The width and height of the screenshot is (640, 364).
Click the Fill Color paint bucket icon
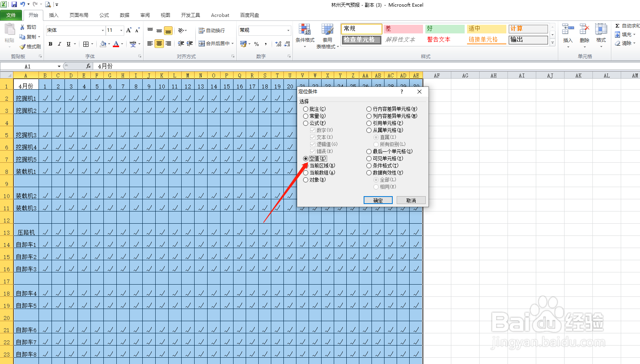tap(103, 44)
